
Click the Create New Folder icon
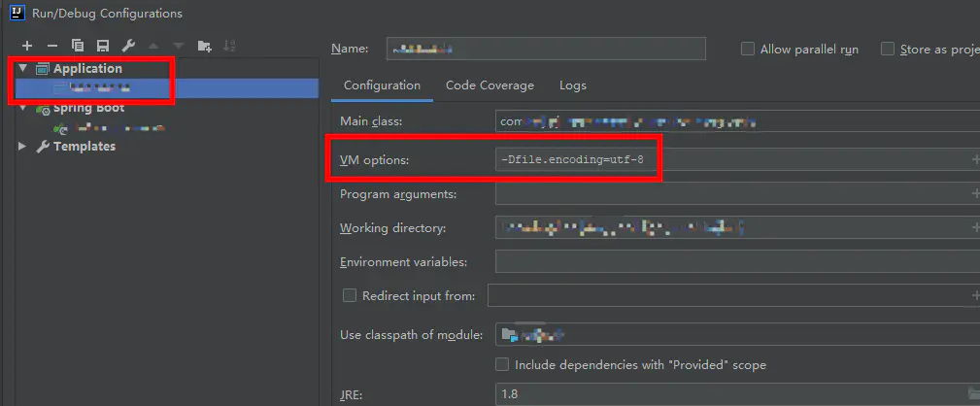(x=204, y=46)
